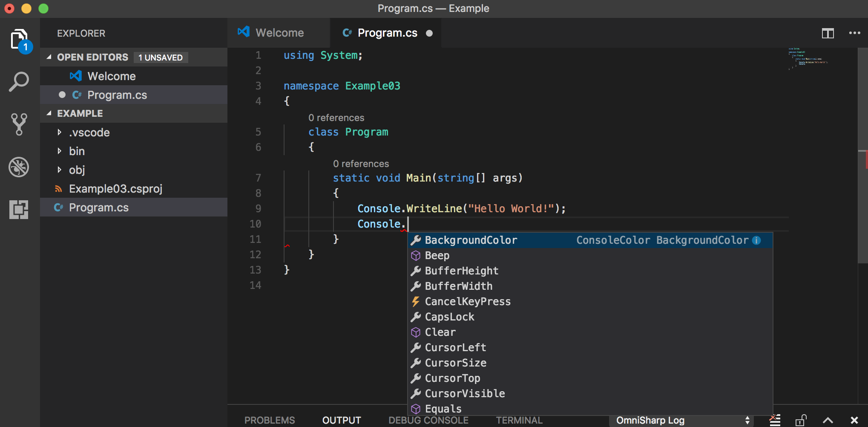Viewport: 868px width, 427px height.
Task: Switch to the OUTPUT panel tab
Action: tap(342, 420)
